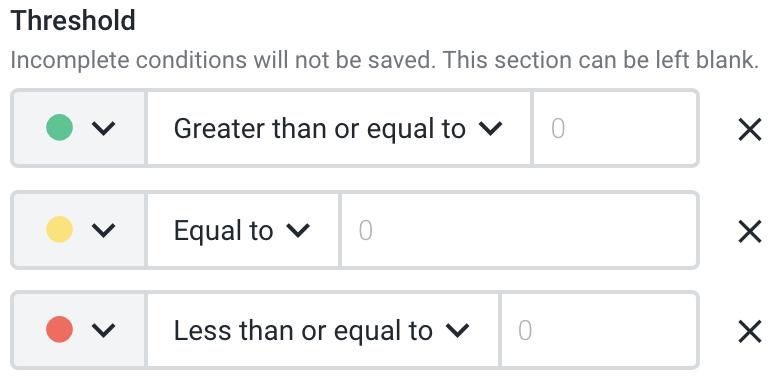Open the Greater than or equal to dropdown

pos(339,128)
